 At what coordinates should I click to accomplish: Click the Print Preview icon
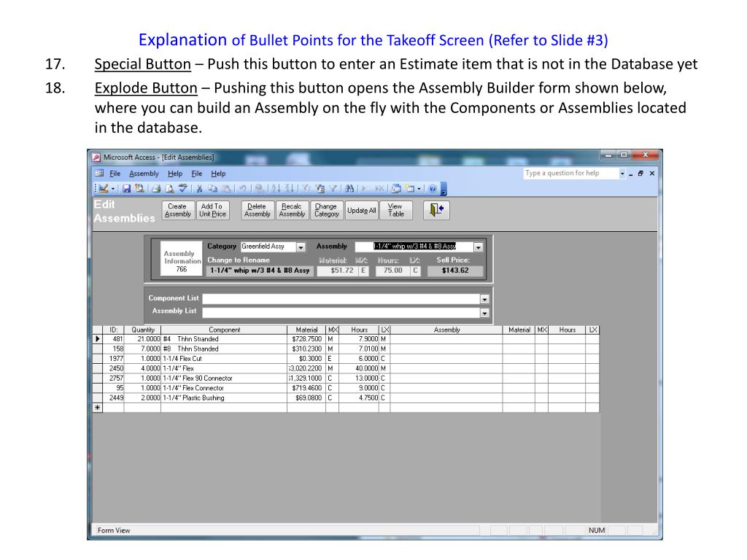click(169, 189)
